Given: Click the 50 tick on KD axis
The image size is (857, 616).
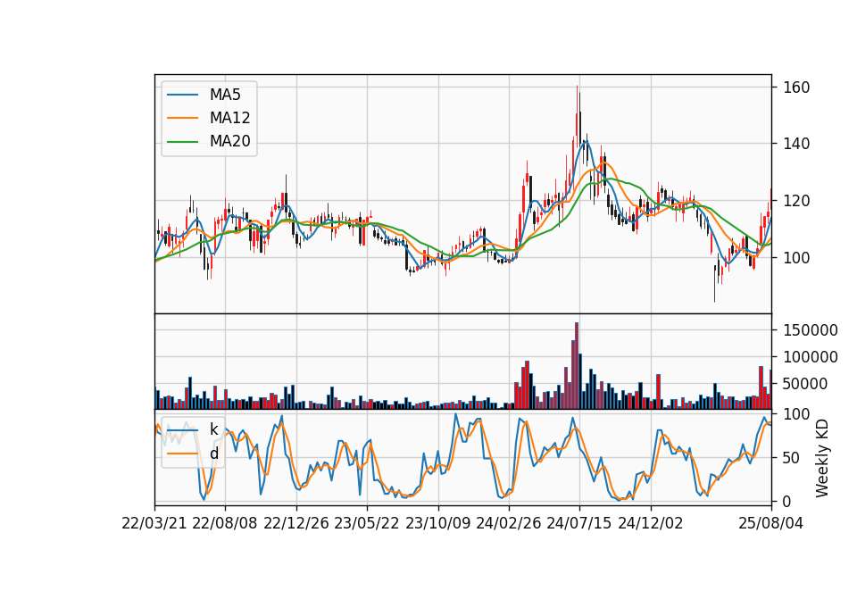Looking at the screenshot, I should [792, 457].
